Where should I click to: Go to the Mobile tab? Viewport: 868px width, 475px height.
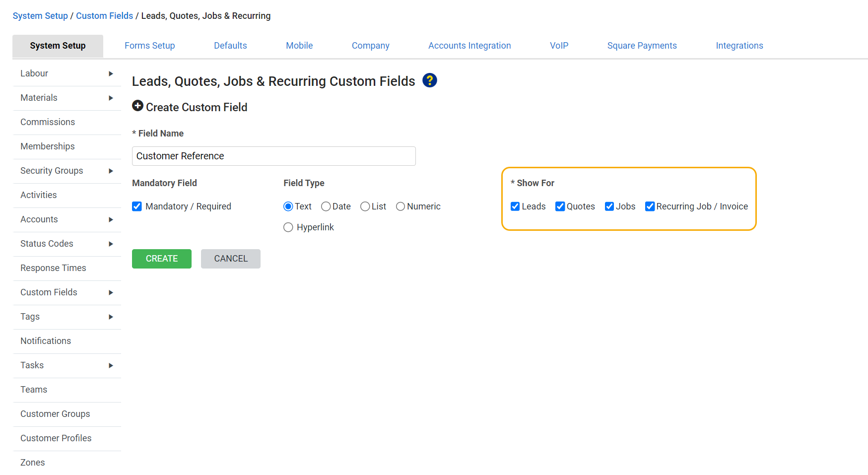299,46
